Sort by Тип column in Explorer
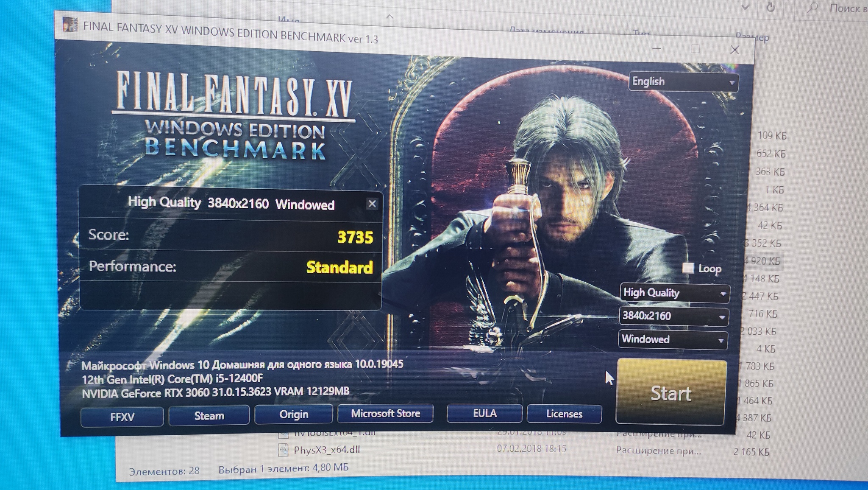 [641, 32]
